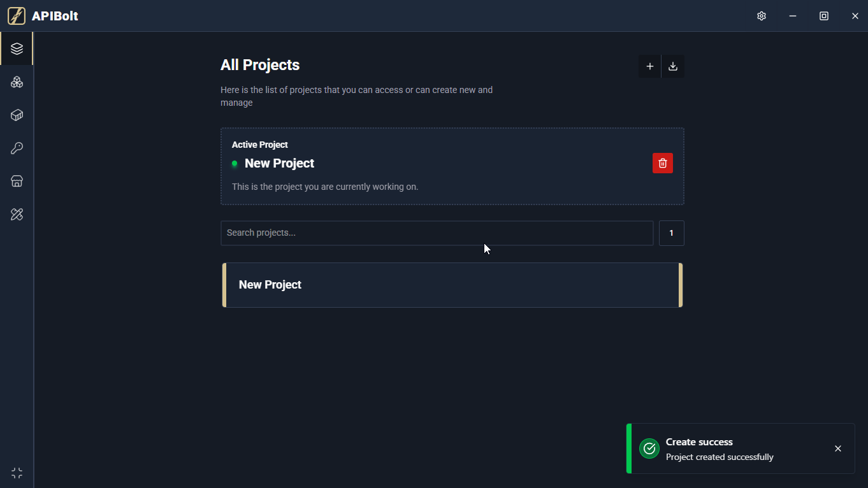The image size is (868, 488).
Task: Open the store marketplace sidebar icon
Action: point(17,182)
